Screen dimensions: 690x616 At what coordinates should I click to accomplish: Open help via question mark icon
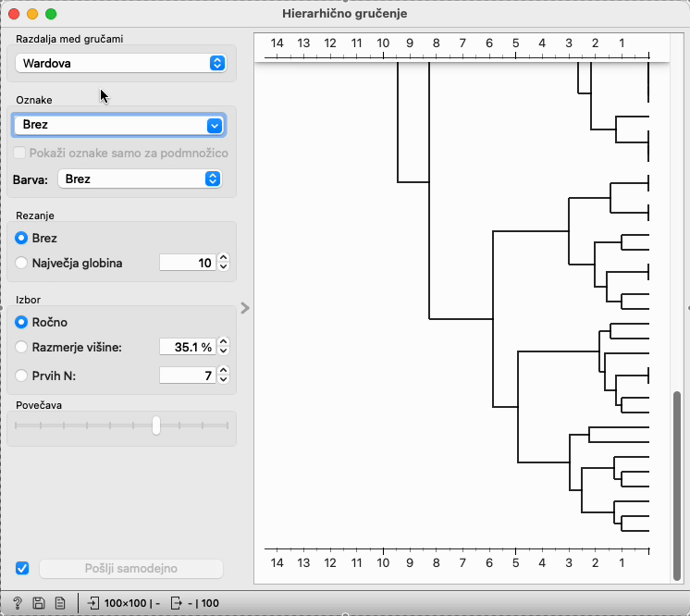pyautogui.click(x=18, y=603)
